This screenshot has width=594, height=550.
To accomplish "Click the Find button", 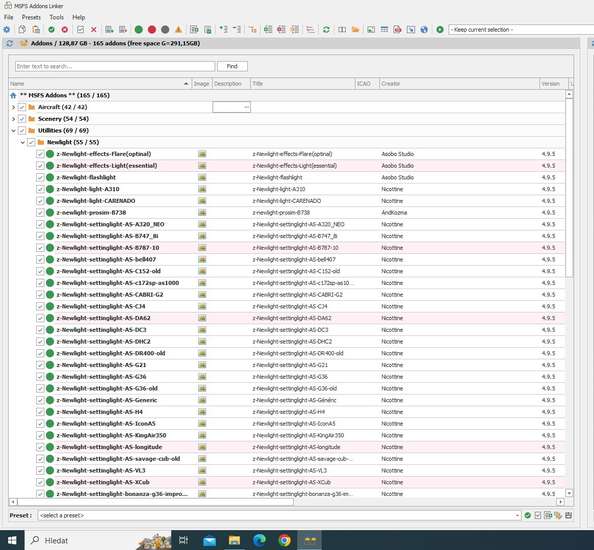I will point(232,66).
